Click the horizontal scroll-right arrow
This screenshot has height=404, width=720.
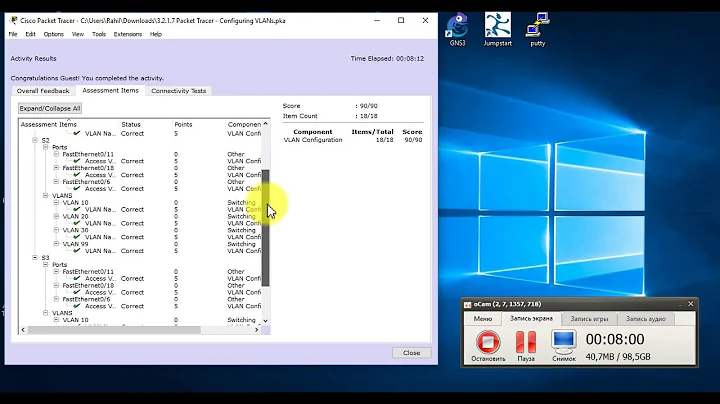coord(257,330)
